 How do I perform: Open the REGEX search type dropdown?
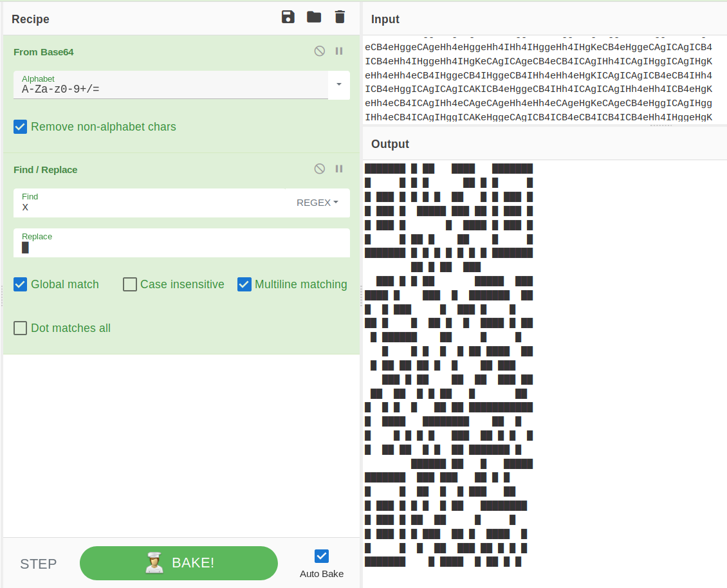(318, 202)
